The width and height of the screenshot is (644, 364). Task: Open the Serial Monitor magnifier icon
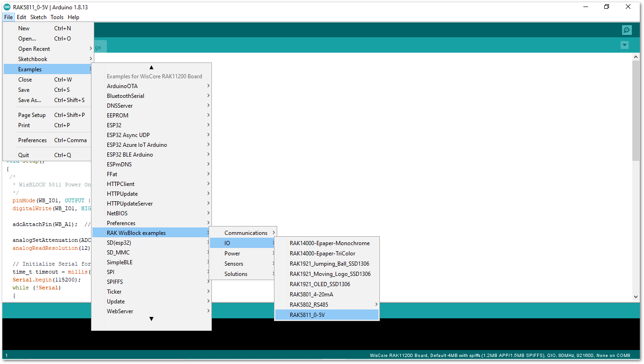(627, 30)
